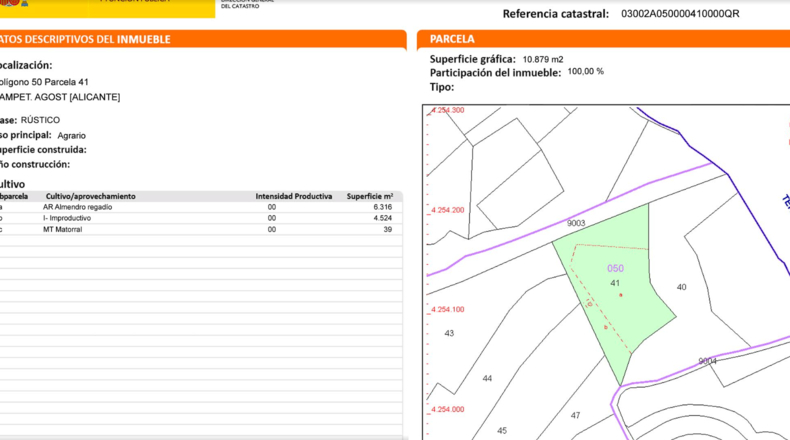Screen dimensions: 790x440
Task: Click parcel 40 on the map
Action: click(681, 287)
